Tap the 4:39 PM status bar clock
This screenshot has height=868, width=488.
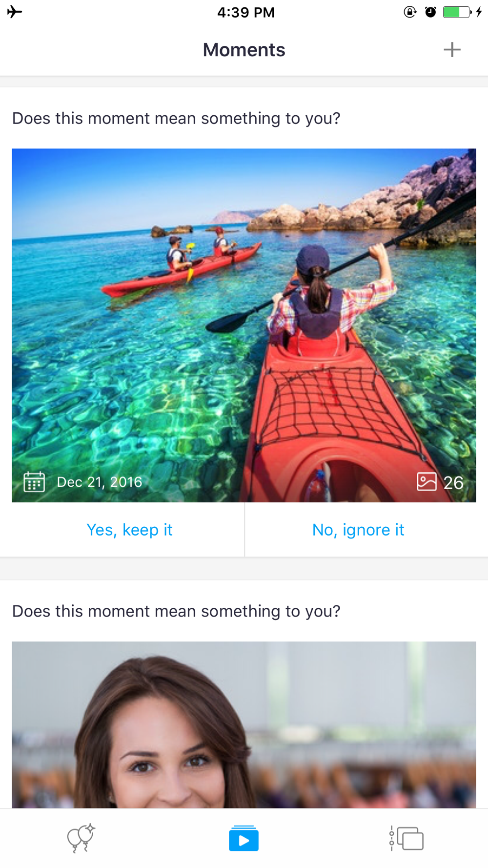point(246,12)
